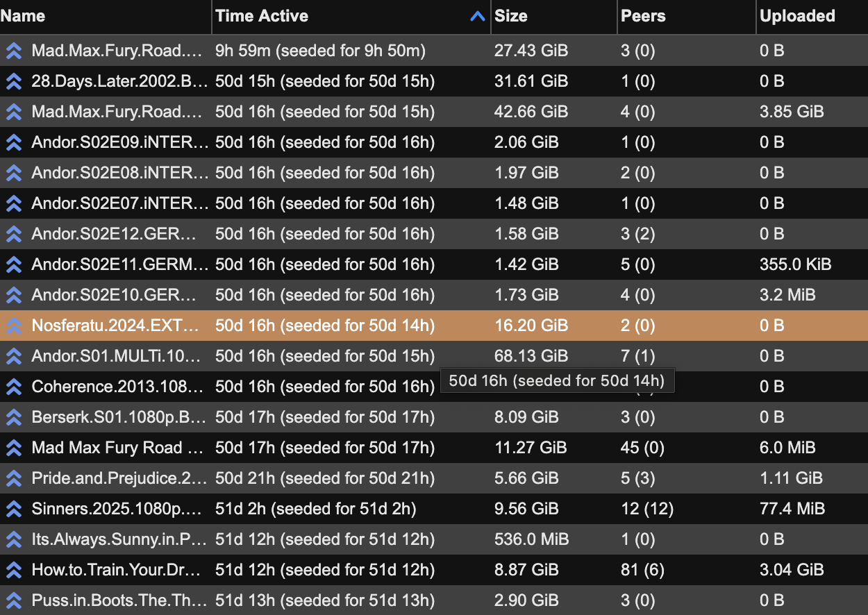Select the Andor.S02E11.GERM torrent name
868x615 pixels.
tap(119, 264)
